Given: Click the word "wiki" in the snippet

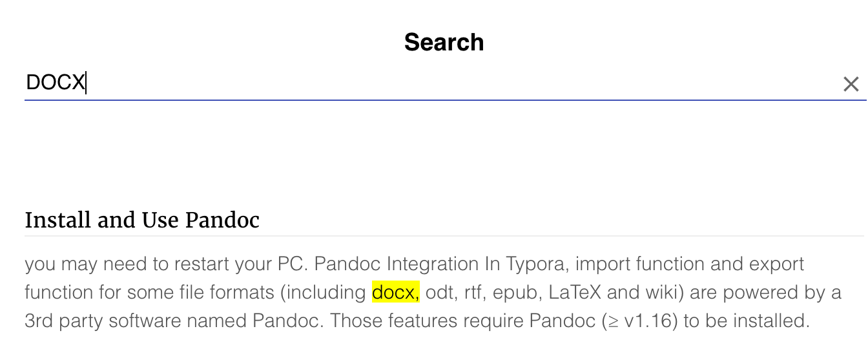Looking at the screenshot, I should 661,292.
